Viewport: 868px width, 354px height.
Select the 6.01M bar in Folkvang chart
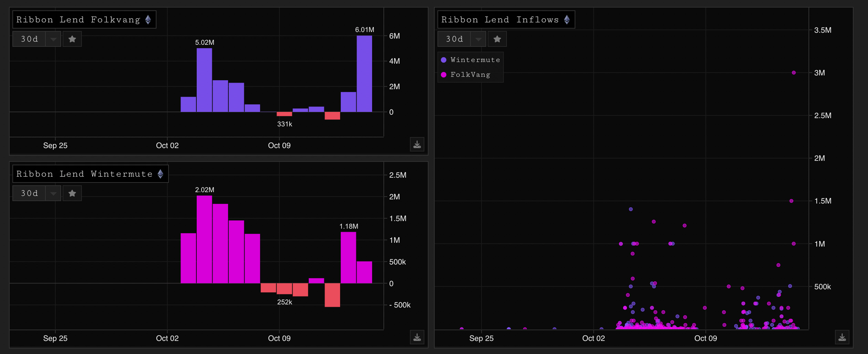click(365, 74)
